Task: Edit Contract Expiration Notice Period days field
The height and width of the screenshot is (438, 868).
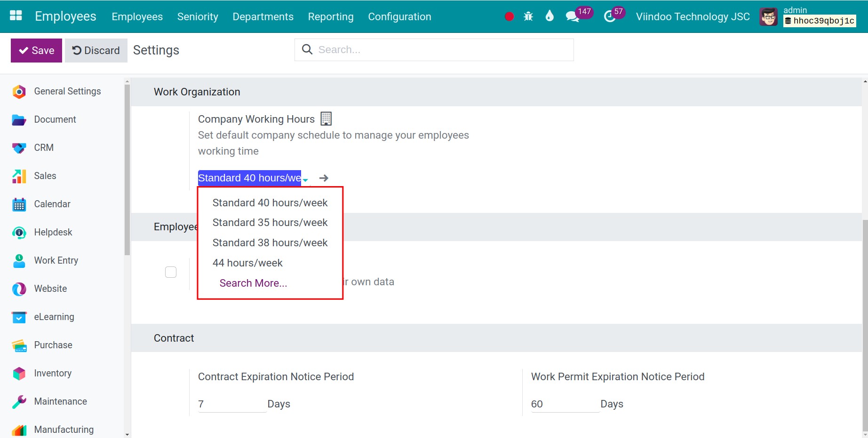Action: tap(232, 404)
